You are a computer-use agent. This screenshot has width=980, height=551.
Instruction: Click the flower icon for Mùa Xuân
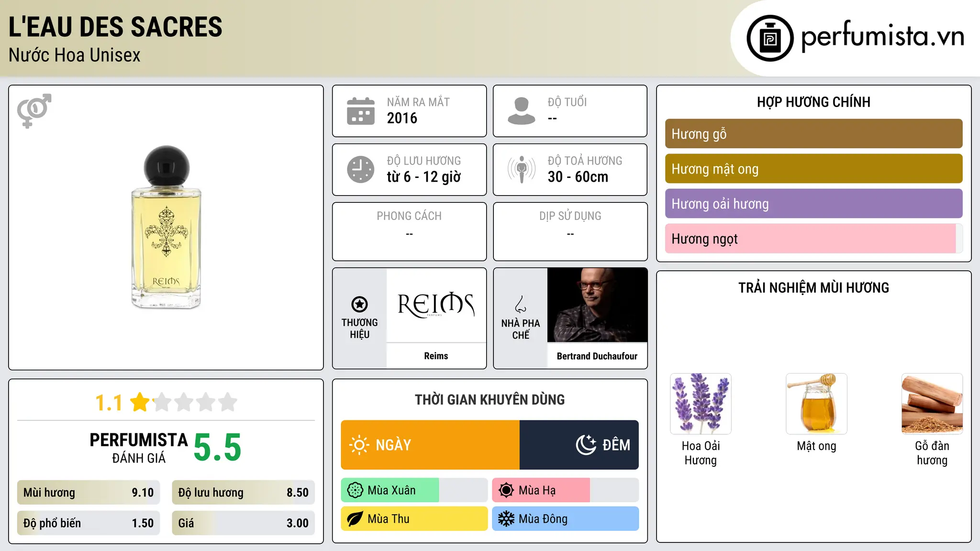[x=355, y=490]
